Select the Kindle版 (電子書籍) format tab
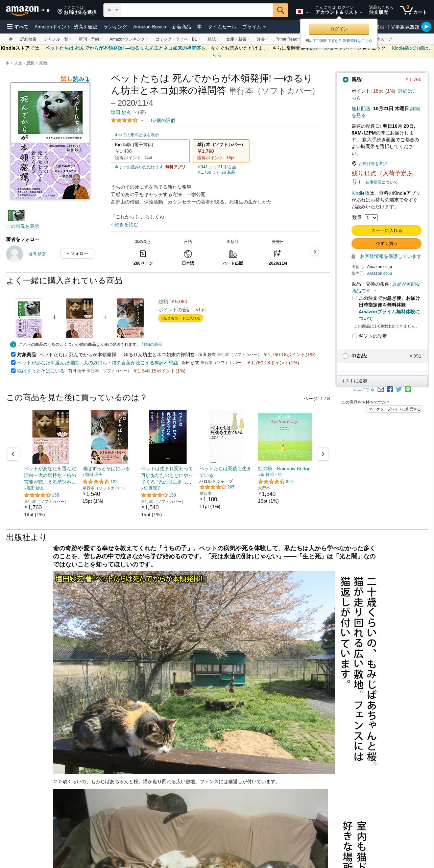Screen dimensions: 434x868 [x=150, y=151]
